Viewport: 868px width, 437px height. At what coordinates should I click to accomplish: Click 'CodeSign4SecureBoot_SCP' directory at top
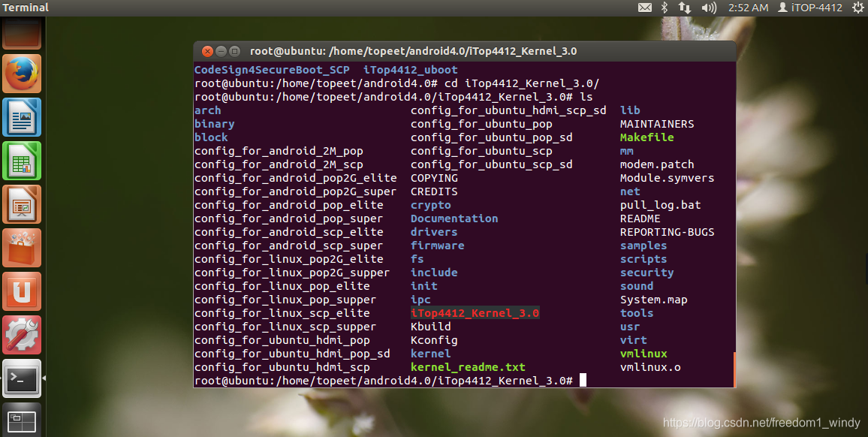pos(272,70)
